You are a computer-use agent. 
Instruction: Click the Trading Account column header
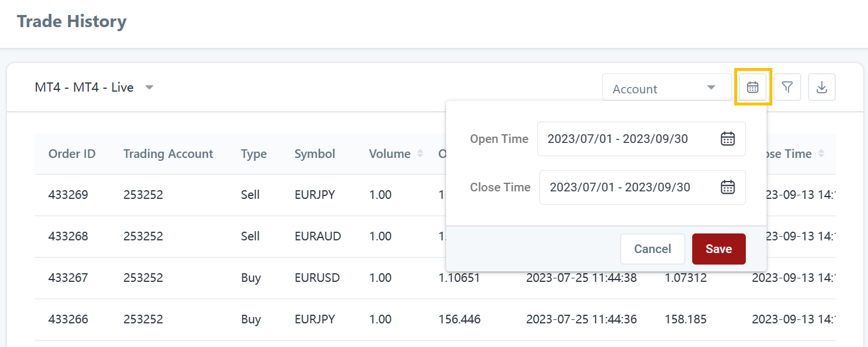168,154
